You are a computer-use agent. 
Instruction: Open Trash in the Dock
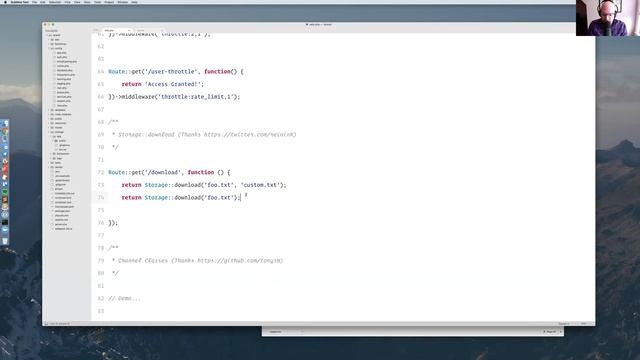[x=5, y=241]
